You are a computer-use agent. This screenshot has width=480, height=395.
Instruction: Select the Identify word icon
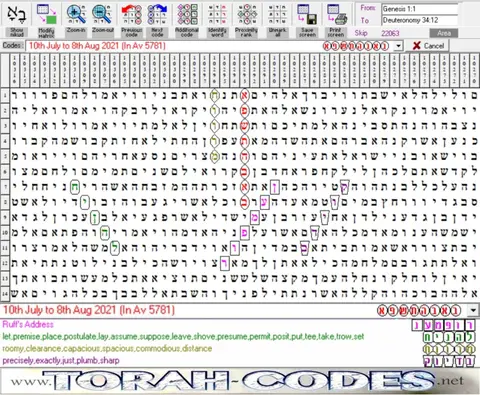pyautogui.click(x=217, y=14)
